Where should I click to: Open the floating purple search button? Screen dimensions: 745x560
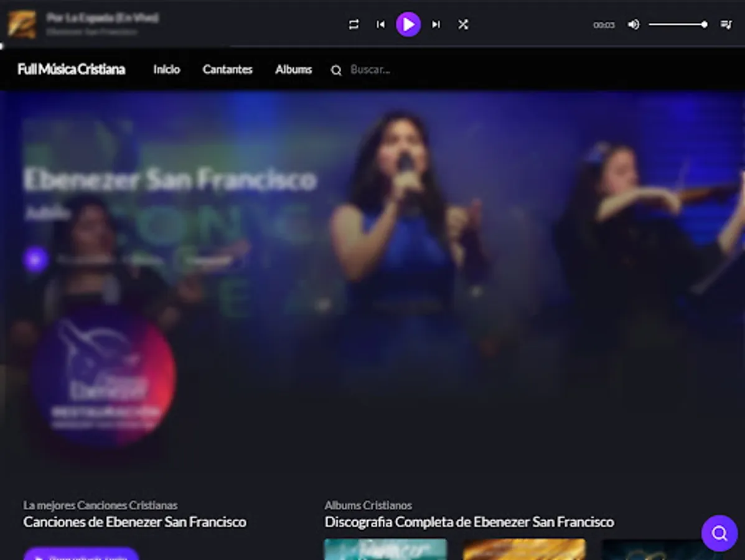tap(719, 533)
